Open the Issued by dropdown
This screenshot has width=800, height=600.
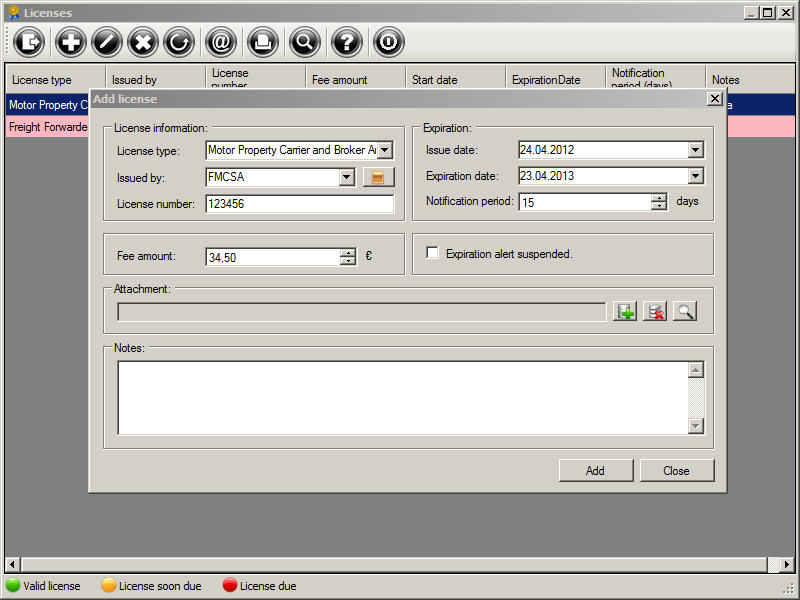tap(346, 177)
